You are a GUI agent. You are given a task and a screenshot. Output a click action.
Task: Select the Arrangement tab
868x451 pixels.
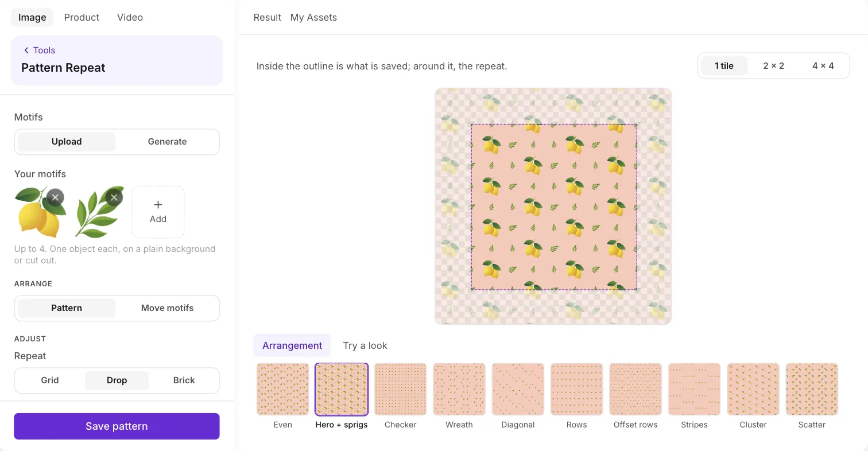[292, 345]
